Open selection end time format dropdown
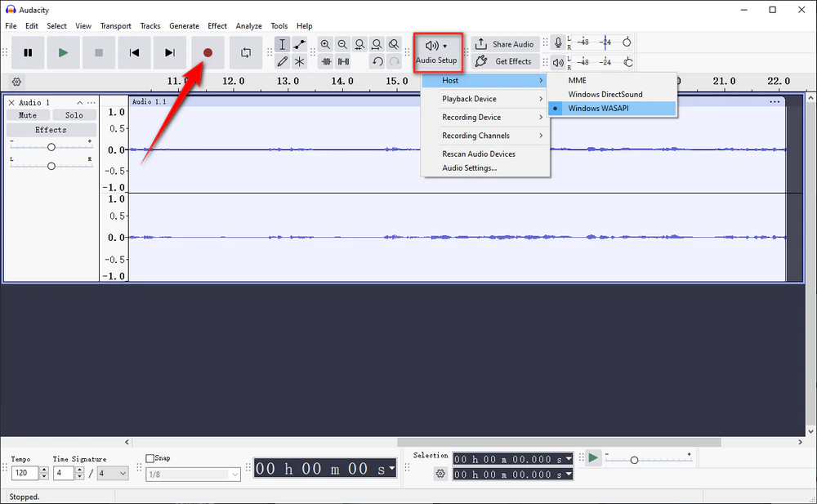 tap(569, 474)
